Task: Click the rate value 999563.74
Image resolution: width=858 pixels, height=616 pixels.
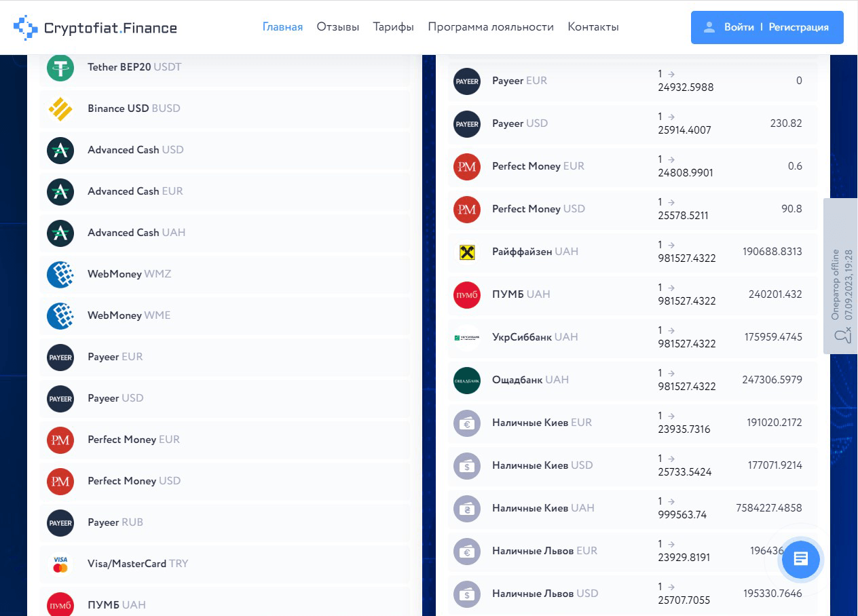Action: point(682,515)
